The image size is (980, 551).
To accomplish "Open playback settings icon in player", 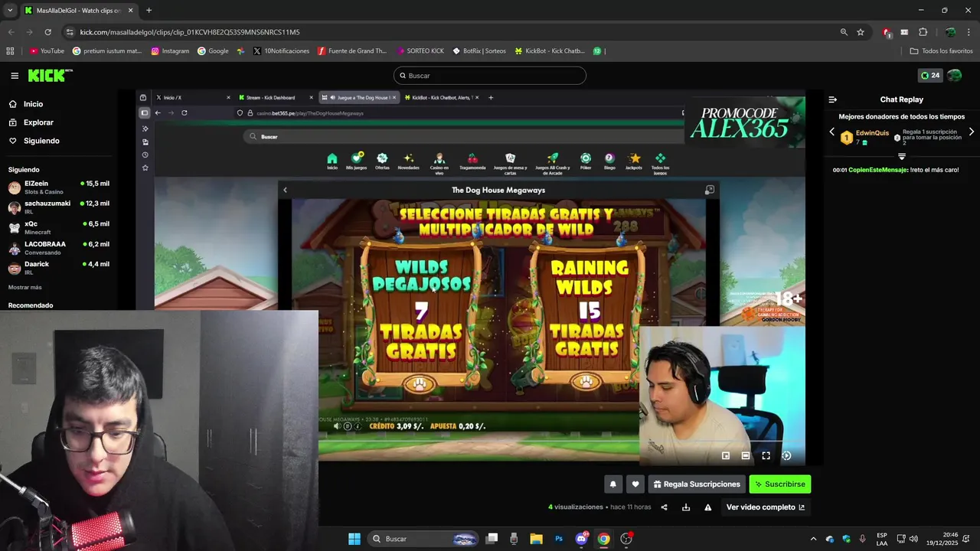I will pyautogui.click(x=786, y=455).
